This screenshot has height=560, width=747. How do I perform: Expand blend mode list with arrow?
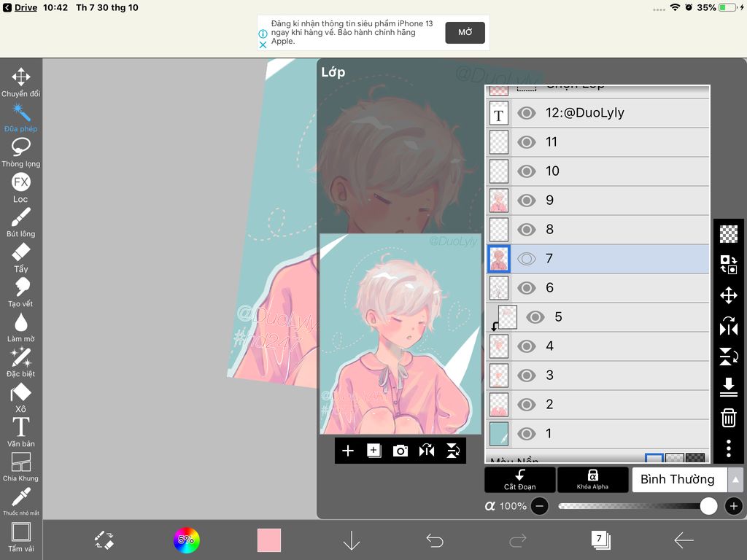735,480
